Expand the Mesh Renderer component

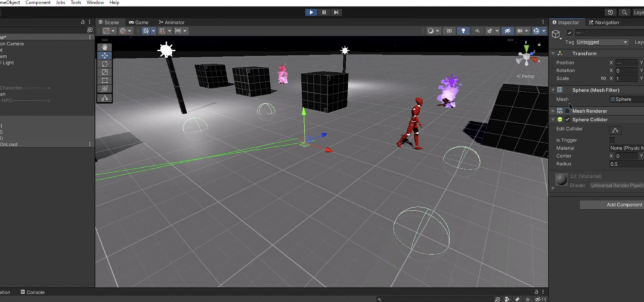point(553,111)
